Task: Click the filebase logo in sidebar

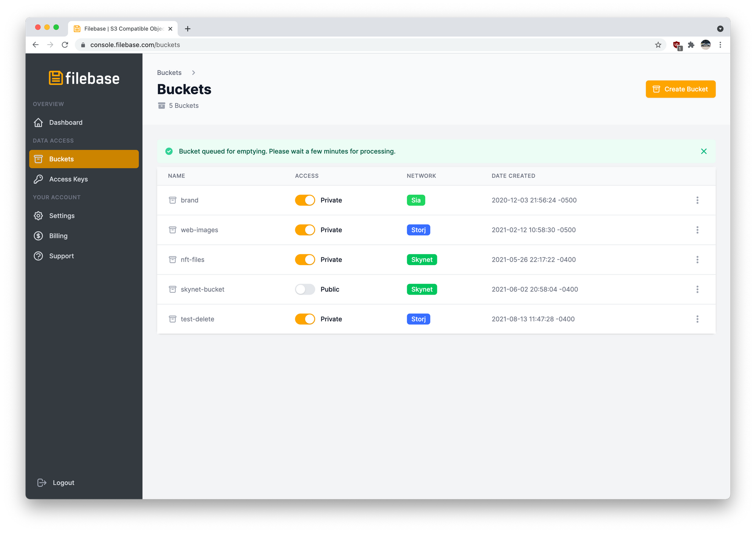Action: [x=84, y=78]
